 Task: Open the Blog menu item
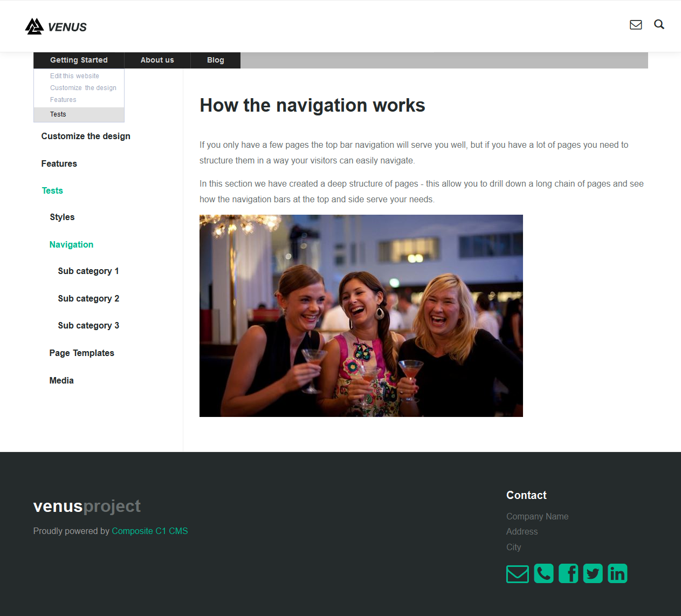click(x=215, y=60)
